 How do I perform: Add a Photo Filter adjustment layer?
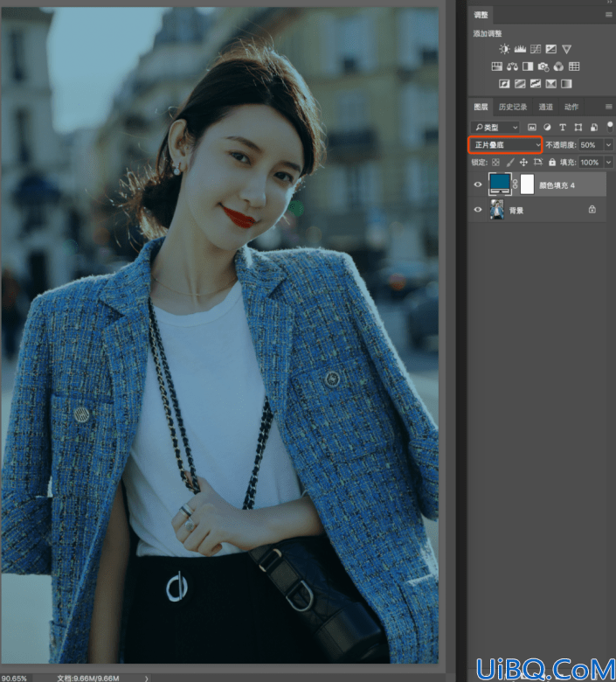(x=543, y=66)
